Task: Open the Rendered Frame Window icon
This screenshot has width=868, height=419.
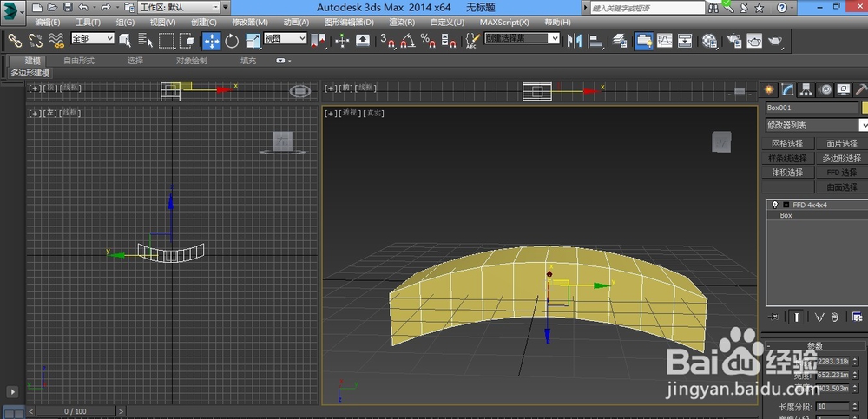Action: coord(754,41)
